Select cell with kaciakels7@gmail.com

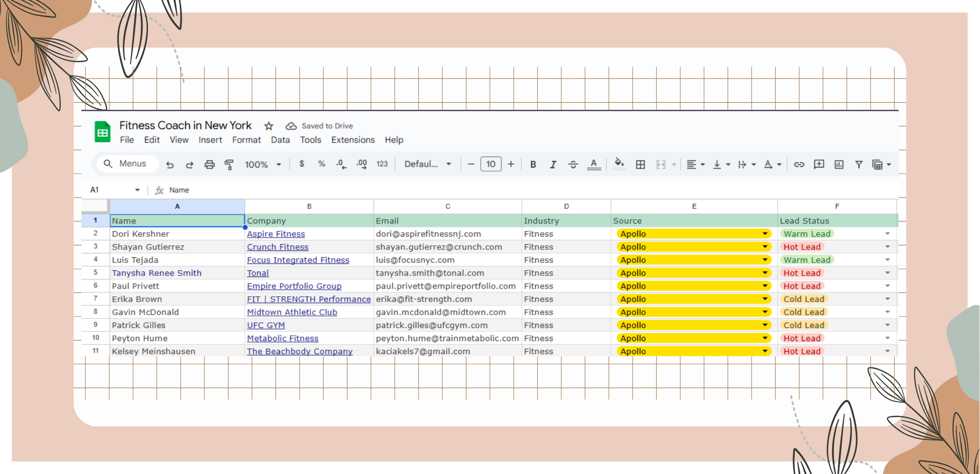pyautogui.click(x=448, y=351)
